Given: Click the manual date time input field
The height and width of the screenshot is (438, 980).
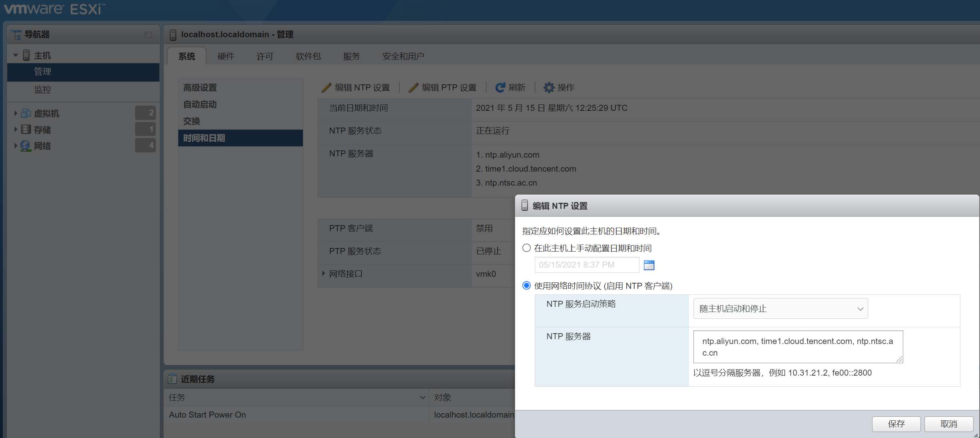Looking at the screenshot, I should [x=587, y=265].
